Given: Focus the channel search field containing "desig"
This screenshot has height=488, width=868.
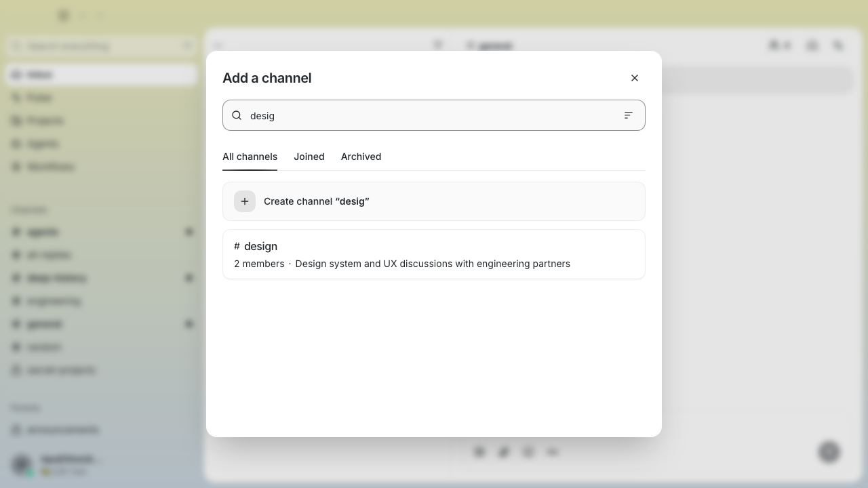Looking at the screenshot, I should [x=434, y=115].
